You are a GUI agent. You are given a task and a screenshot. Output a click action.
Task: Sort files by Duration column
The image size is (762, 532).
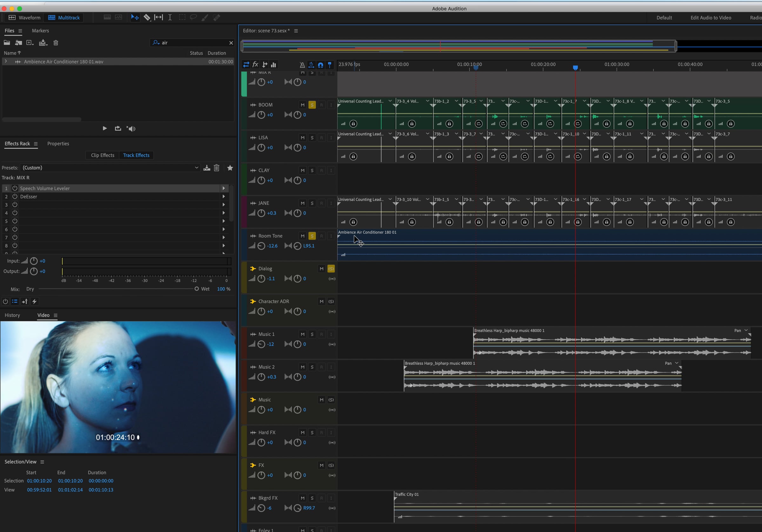pyautogui.click(x=217, y=53)
